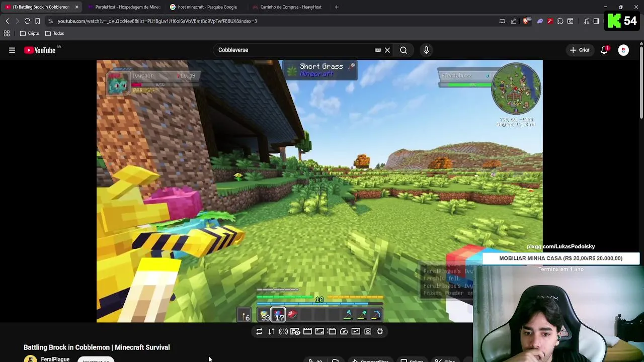This screenshot has height=362, width=644.
Task: Open the on-screen keyboard in search box
Action: pyautogui.click(x=378, y=50)
